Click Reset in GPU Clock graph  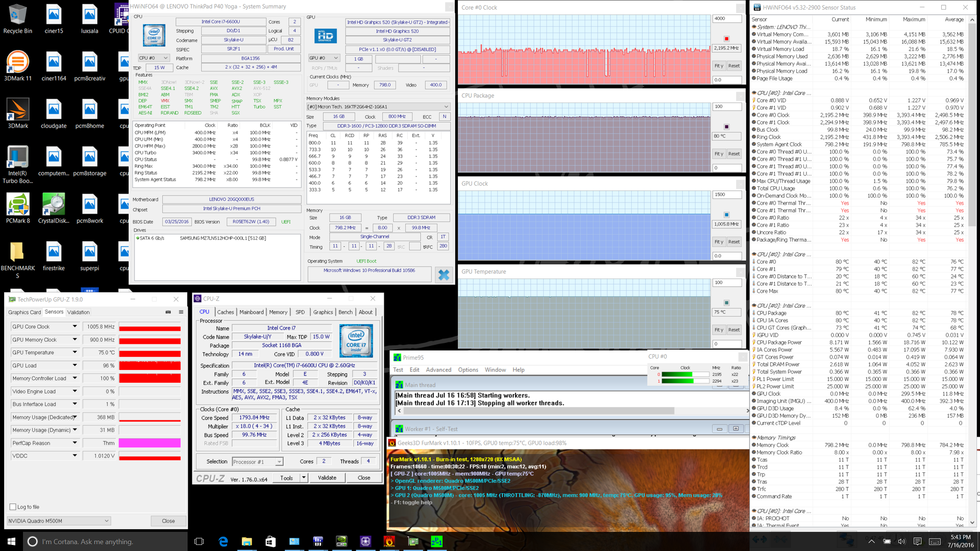pos(734,242)
